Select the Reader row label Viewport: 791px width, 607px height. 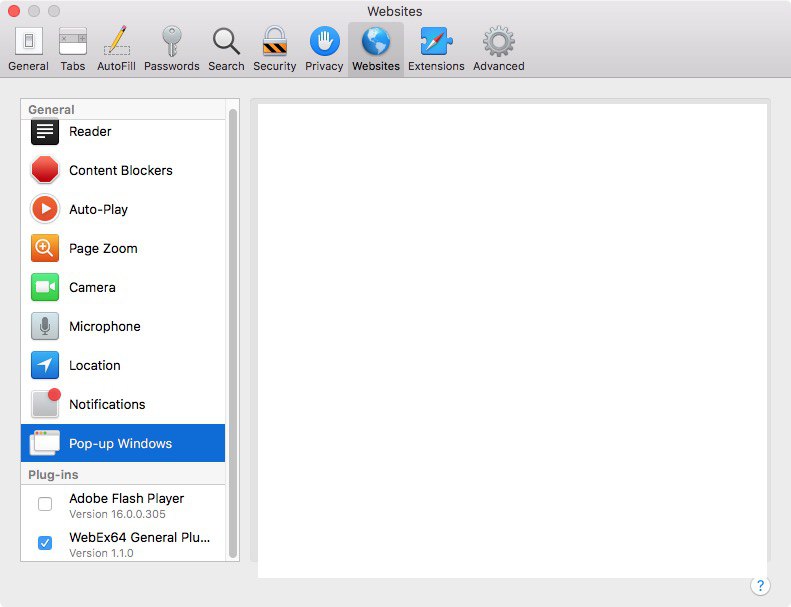click(90, 131)
